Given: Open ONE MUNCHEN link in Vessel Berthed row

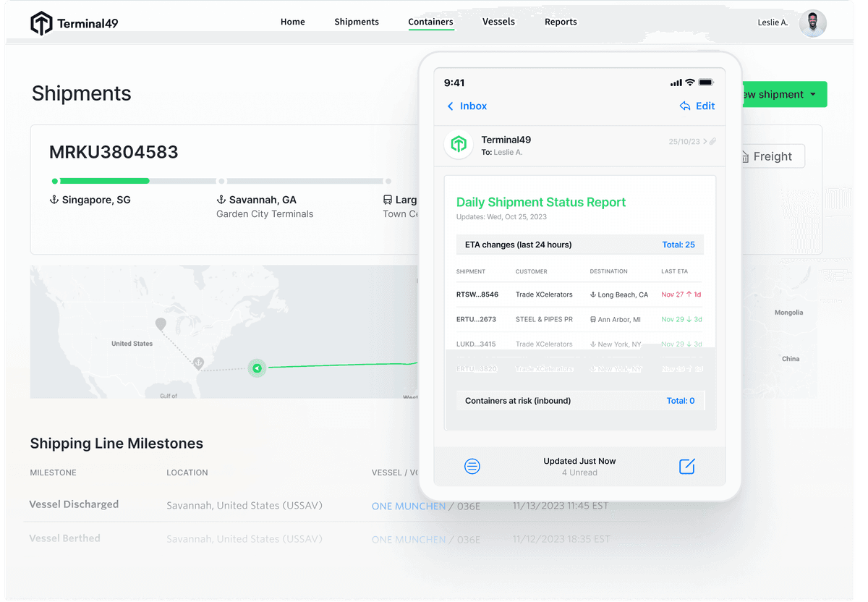Looking at the screenshot, I should 409,540.
